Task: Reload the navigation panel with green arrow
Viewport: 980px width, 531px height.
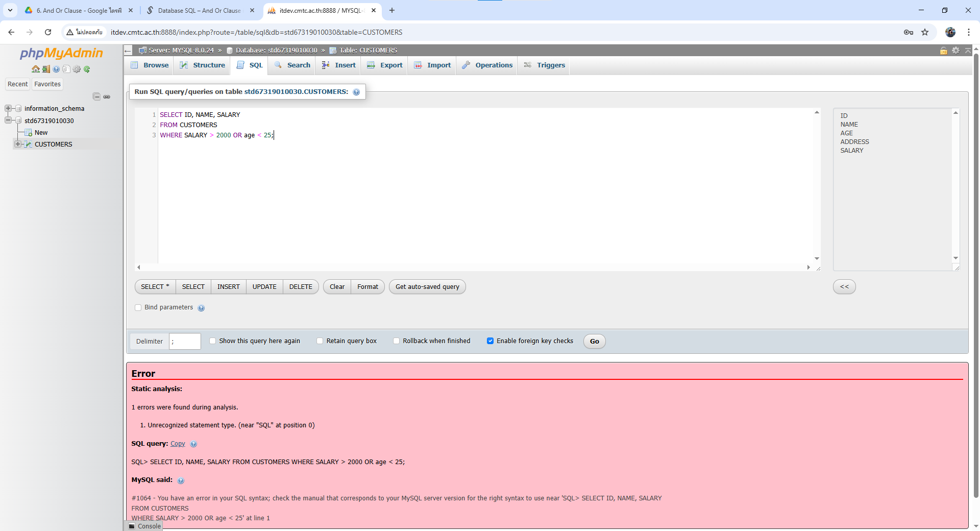Action: coord(87,69)
